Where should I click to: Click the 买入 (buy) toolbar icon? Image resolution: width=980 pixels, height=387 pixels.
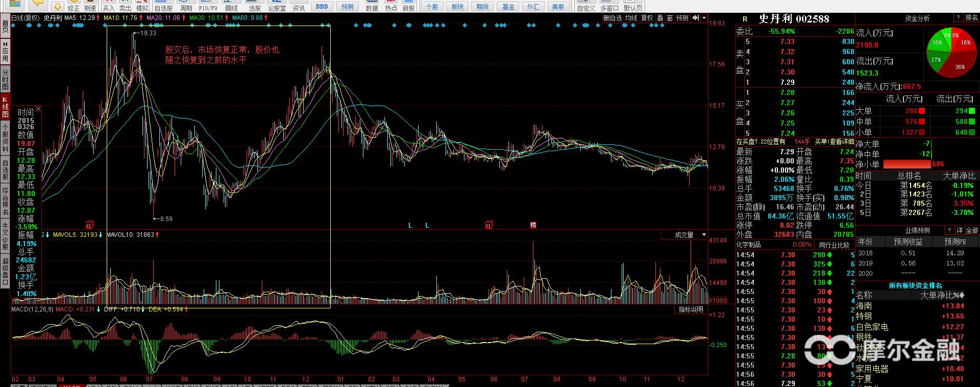point(108,6)
